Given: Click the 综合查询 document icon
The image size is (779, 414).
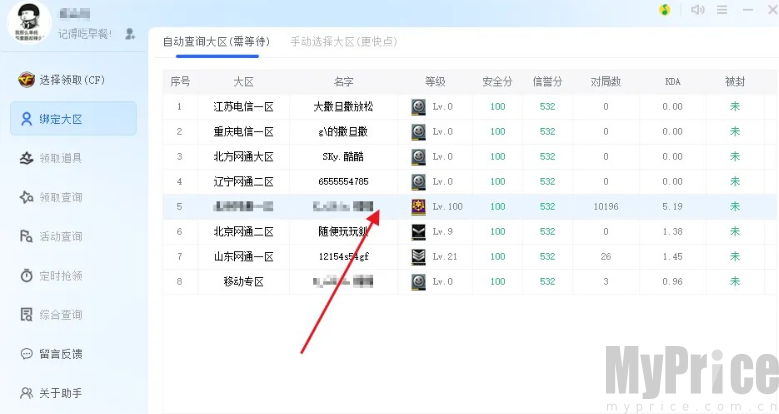Looking at the screenshot, I should [x=26, y=315].
